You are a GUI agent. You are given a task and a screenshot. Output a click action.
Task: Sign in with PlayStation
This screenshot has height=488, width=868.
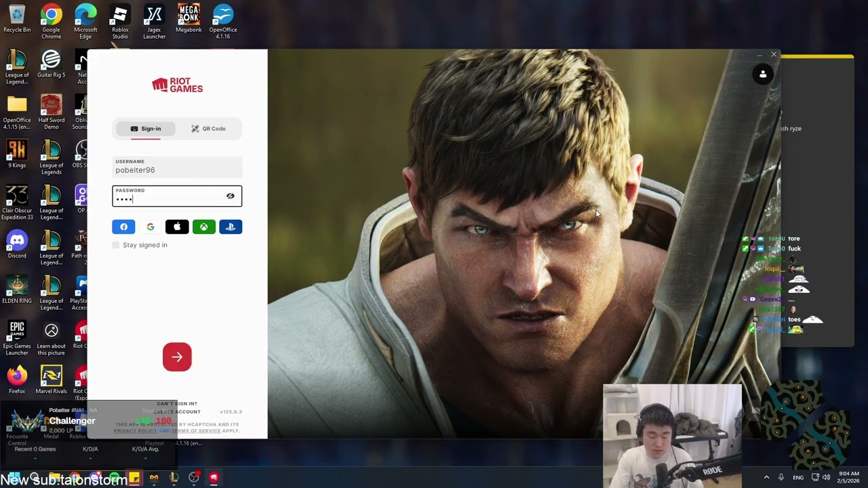point(231,227)
